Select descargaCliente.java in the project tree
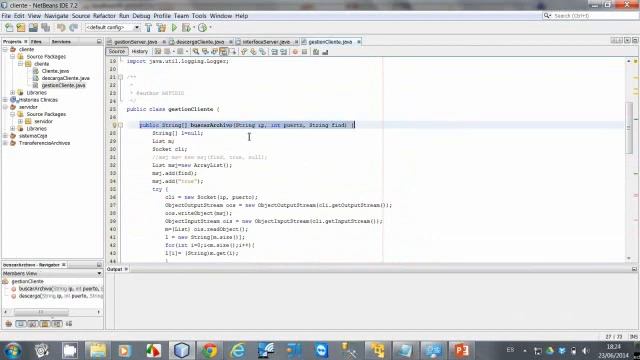The height and width of the screenshot is (360, 640). 65,78
